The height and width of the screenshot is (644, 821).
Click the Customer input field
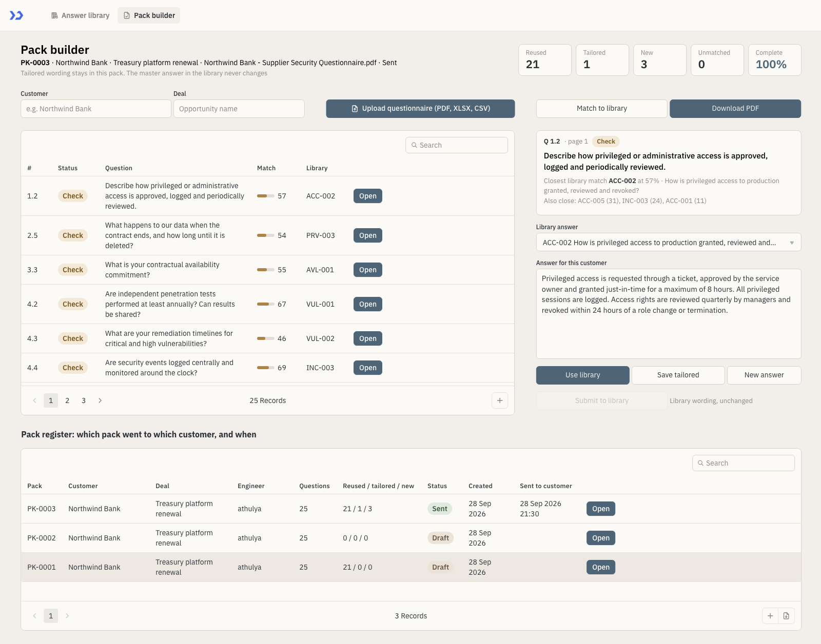pyautogui.click(x=96, y=109)
